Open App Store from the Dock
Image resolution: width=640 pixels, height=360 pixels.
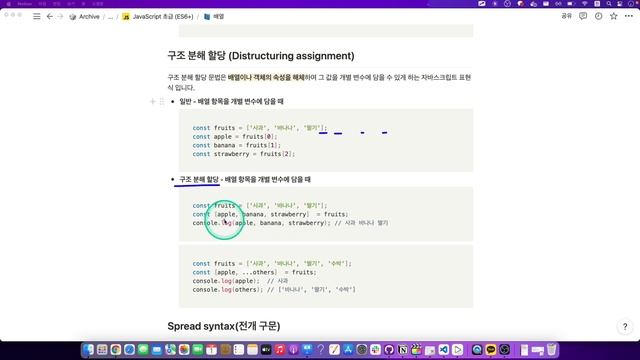pyautogui.click(x=348, y=350)
